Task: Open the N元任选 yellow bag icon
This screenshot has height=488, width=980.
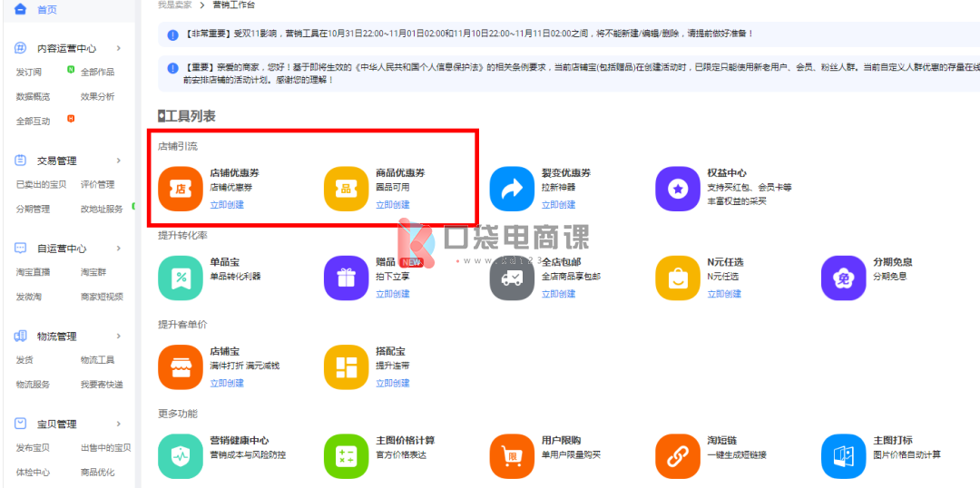Action: pos(678,278)
